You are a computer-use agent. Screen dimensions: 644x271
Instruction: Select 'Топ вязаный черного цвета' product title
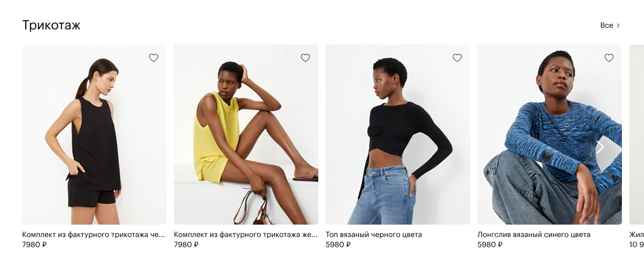point(374,235)
